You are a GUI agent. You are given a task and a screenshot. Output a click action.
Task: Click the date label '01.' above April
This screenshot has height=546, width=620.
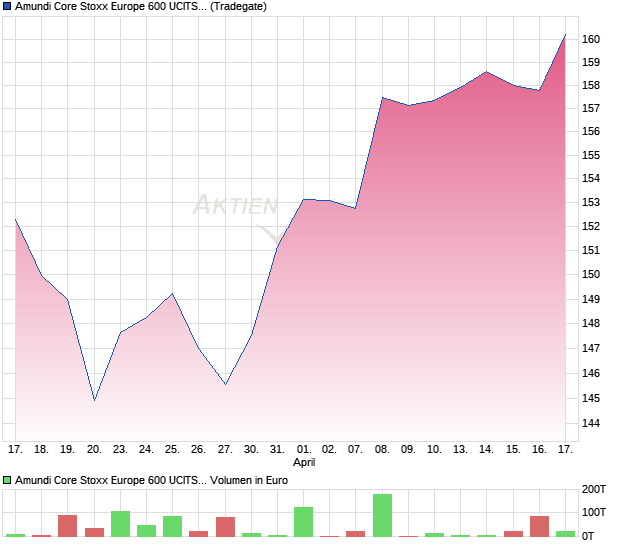click(304, 450)
